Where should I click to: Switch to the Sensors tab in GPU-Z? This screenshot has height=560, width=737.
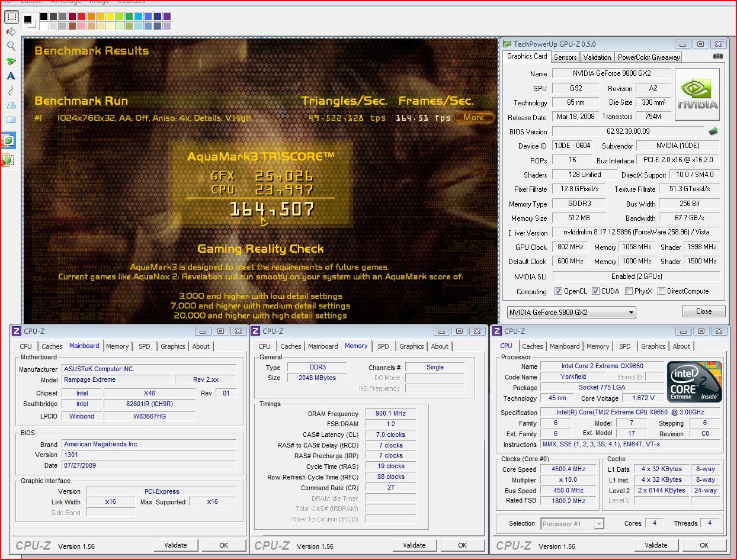pyautogui.click(x=565, y=57)
